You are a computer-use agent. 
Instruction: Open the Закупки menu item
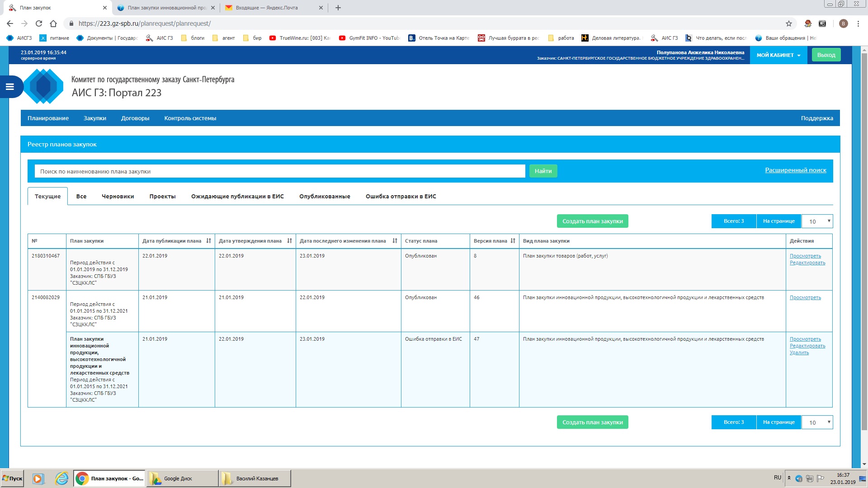coord(95,118)
